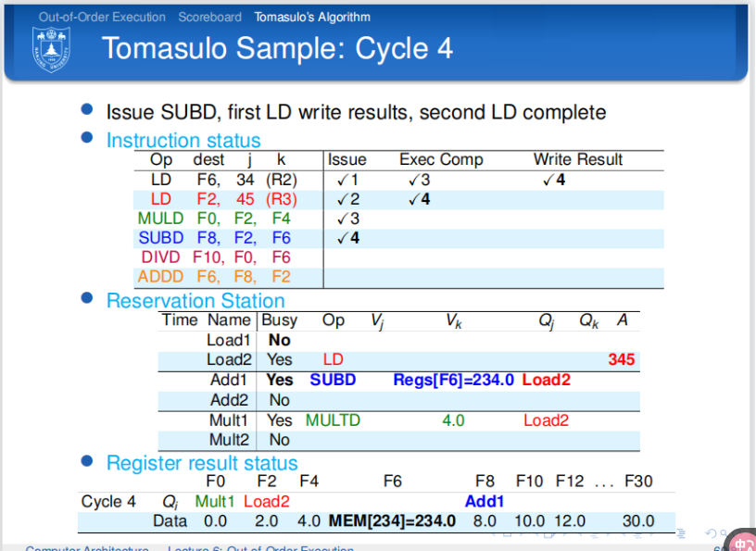Click the slide title 'Tomasulo Sample: Cycle 4'
756x551 pixels.
(x=277, y=48)
